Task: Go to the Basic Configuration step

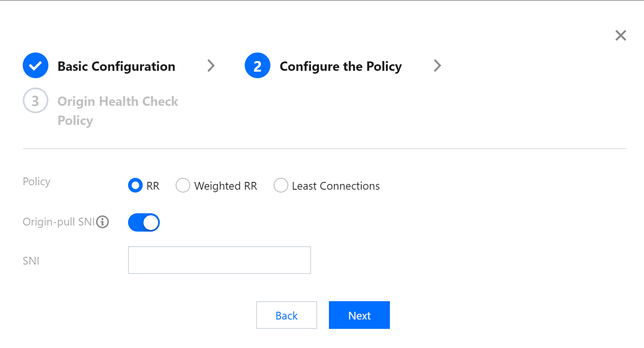Action: (x=116, y=66)
